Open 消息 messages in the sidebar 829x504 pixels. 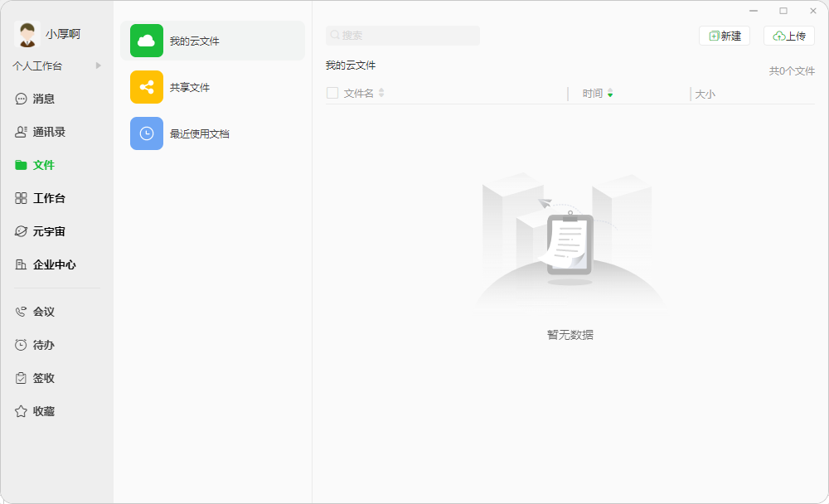pyautogui.click(x=35, y=99)
